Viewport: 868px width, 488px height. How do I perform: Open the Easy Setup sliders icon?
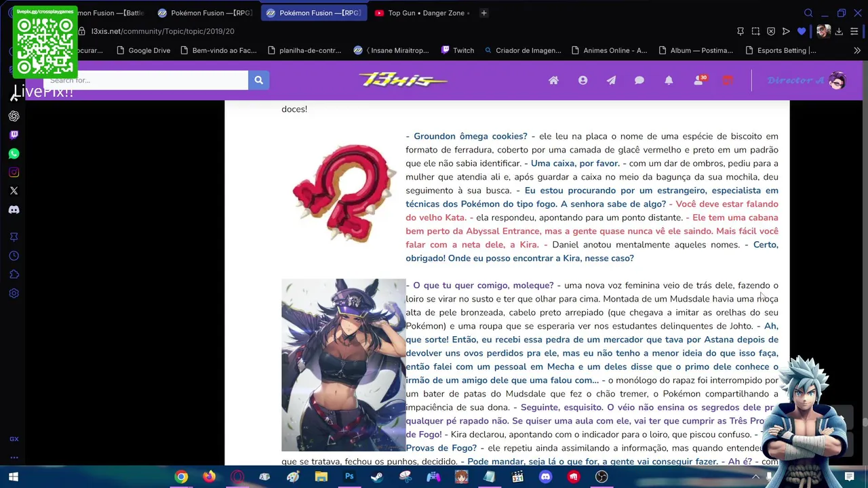point(854,31)
